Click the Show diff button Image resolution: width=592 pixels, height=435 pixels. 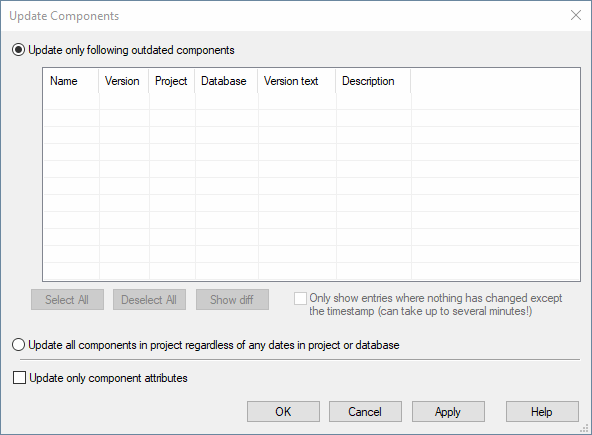tap(232, 299)
